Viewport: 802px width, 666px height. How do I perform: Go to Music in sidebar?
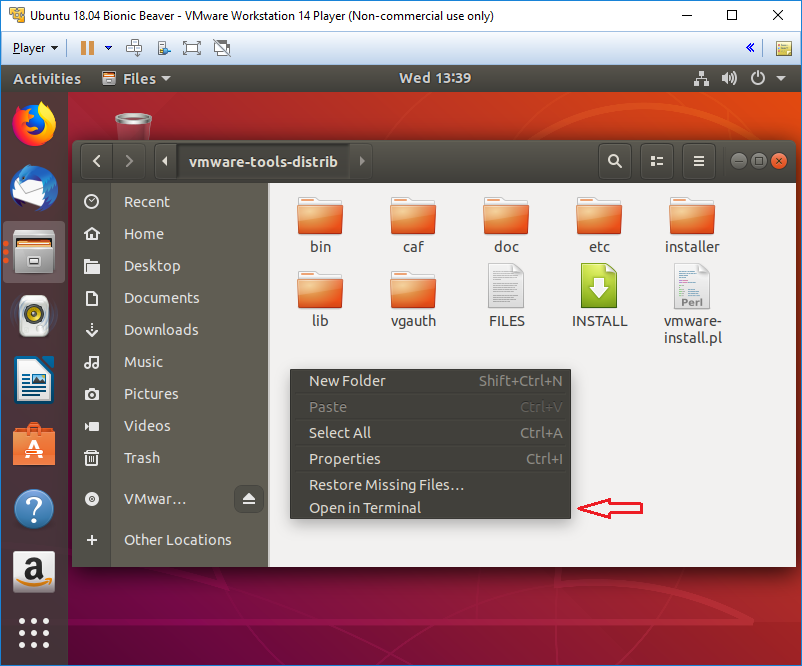(x=170, y=362)
